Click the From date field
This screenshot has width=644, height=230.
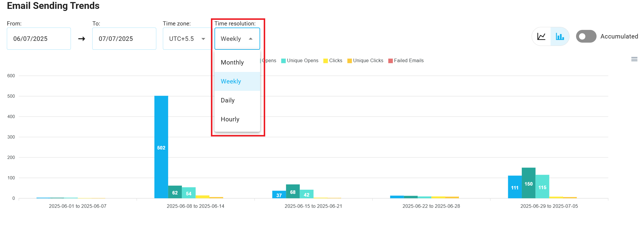click(x=39, y=39)
